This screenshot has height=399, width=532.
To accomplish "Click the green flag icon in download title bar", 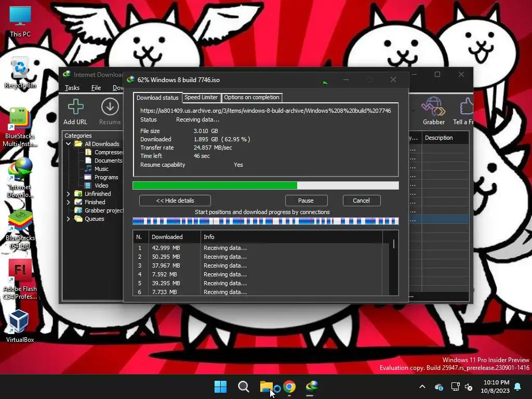I will coord(325,83).
